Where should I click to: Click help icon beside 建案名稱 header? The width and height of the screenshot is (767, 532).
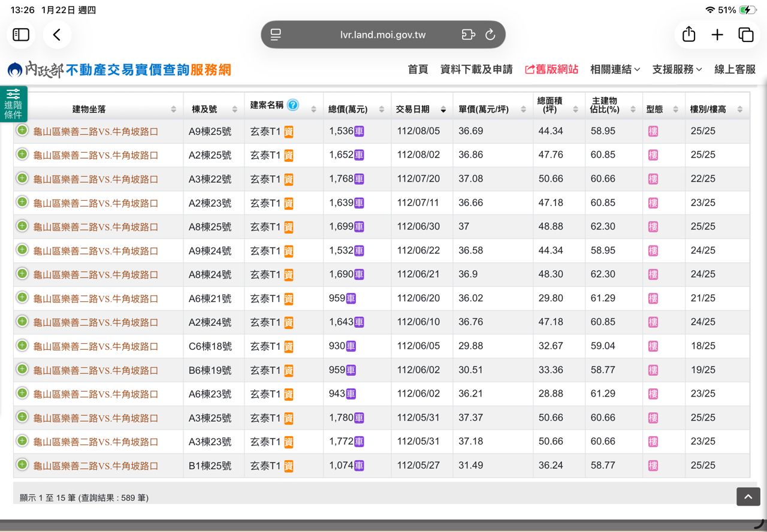point(292,105)
